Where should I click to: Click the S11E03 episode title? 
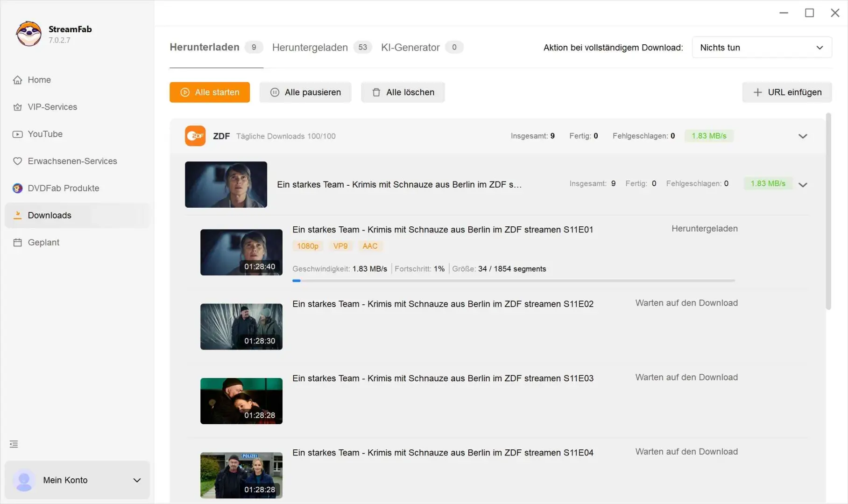point(443,378)
